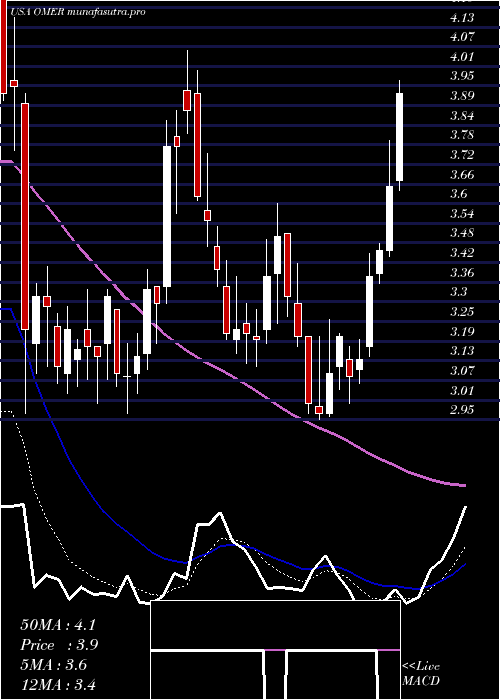Image resolution: width=500 pixels, height=700 pixels.
Task: Select the 4.07 price axis label
Action: 462,37
